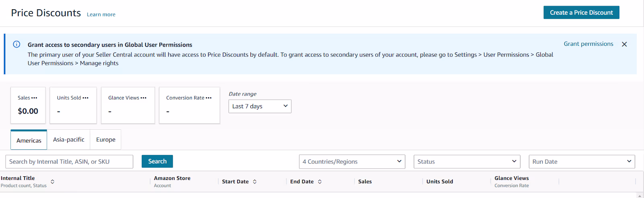
Task: Switch to the Europe tab
Action: [106, 140]
